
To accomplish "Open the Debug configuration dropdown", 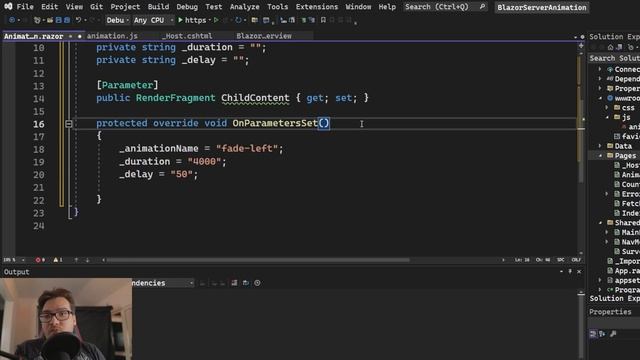I will point(117,20).
